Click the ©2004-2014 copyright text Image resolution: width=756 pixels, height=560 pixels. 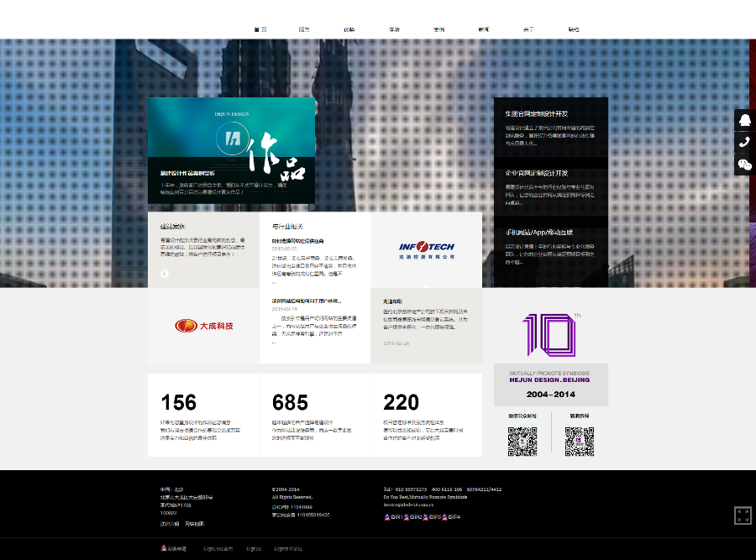(x=286, y=489)
